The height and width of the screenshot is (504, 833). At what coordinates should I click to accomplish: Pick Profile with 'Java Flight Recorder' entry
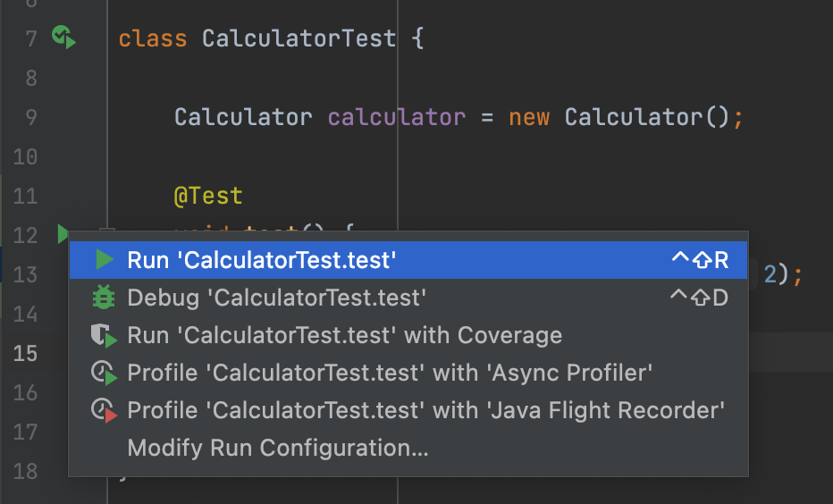pyautogui.click(x=425, y=411)
